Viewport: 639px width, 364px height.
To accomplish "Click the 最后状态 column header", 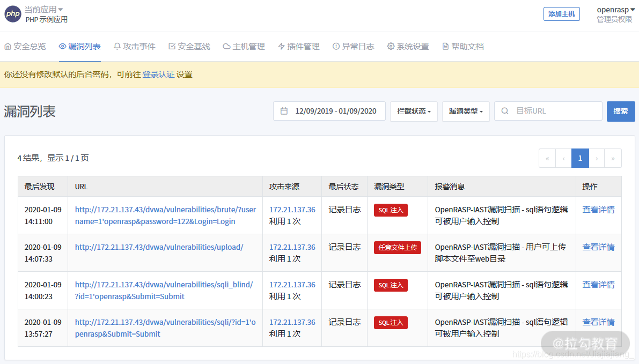I will tap(343, 187).
